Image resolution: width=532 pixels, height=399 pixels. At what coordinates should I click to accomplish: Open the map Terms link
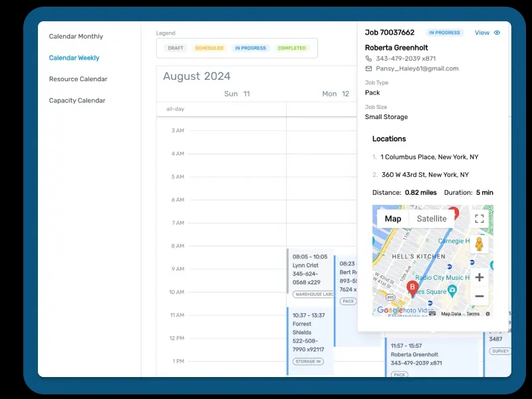(473, 314)
